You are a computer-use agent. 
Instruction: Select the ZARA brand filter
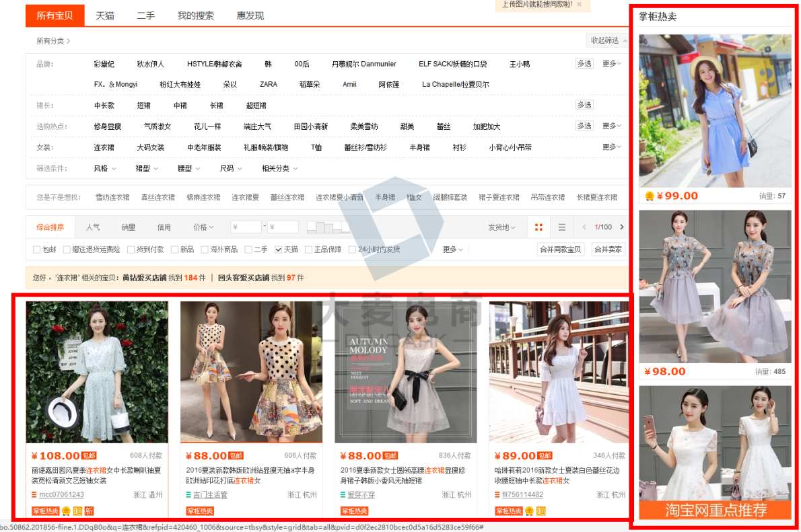(x=268, y=84)
